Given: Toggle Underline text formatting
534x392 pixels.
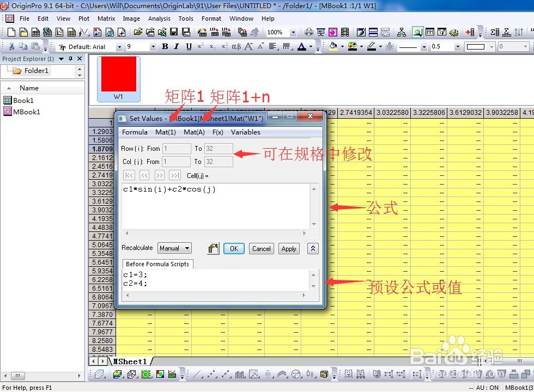Looking at the screenshot, I should point(189,46).
